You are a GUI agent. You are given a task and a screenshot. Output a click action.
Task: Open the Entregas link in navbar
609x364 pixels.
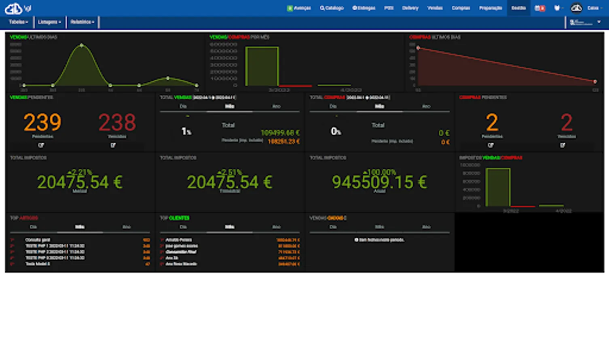(364, 8)
